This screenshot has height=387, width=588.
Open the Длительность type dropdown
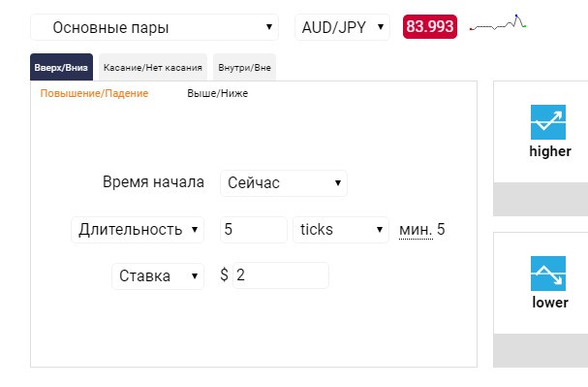pyautogui.click(x=138, y=230)
